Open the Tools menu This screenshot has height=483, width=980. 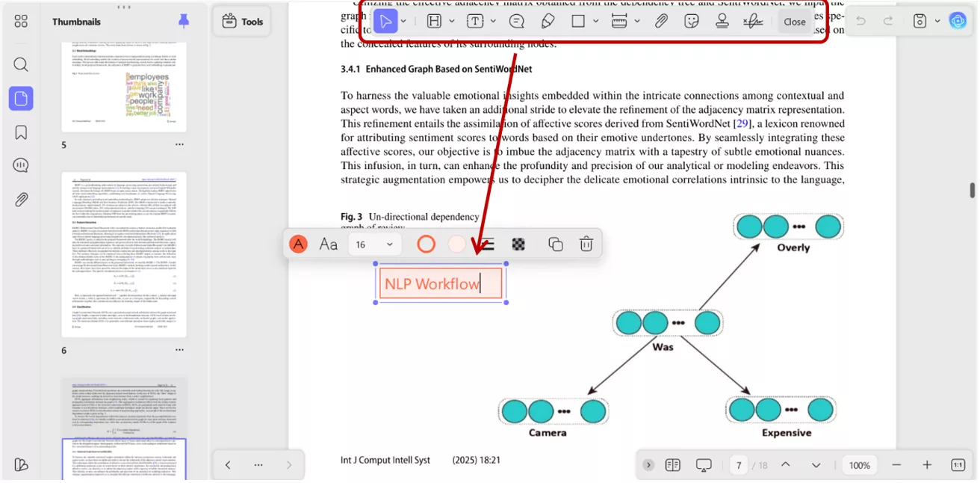coord(242,21)
